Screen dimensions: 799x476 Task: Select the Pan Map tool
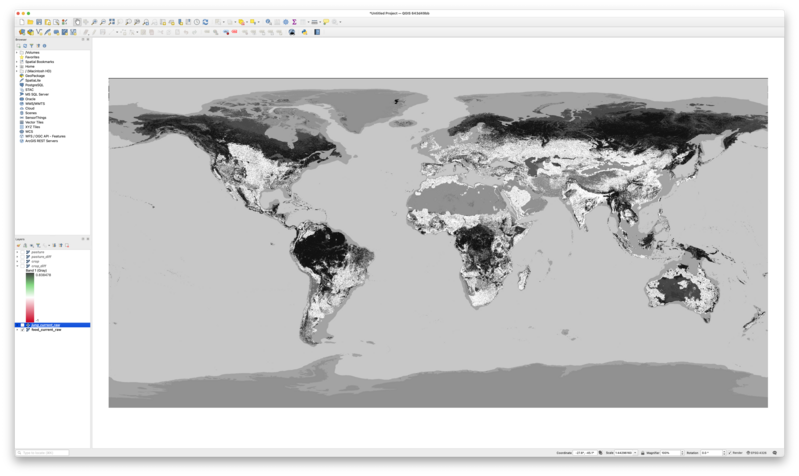coord(77,21)
